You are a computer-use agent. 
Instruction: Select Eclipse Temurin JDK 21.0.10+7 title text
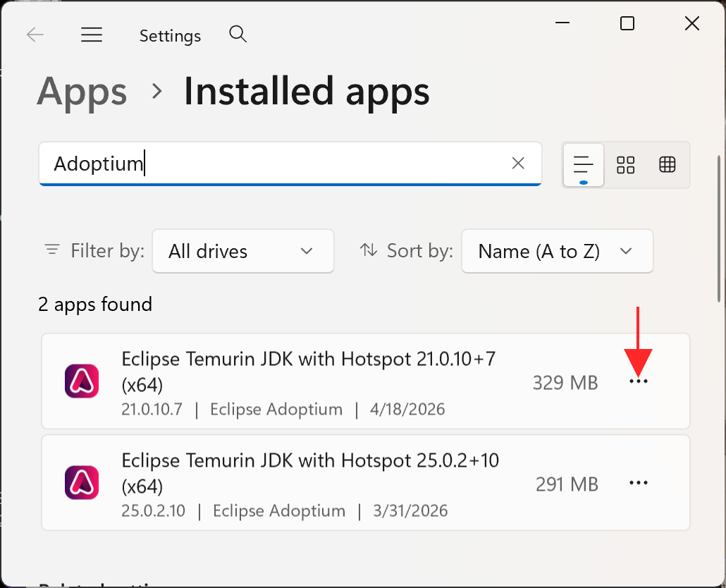(308, 372)
